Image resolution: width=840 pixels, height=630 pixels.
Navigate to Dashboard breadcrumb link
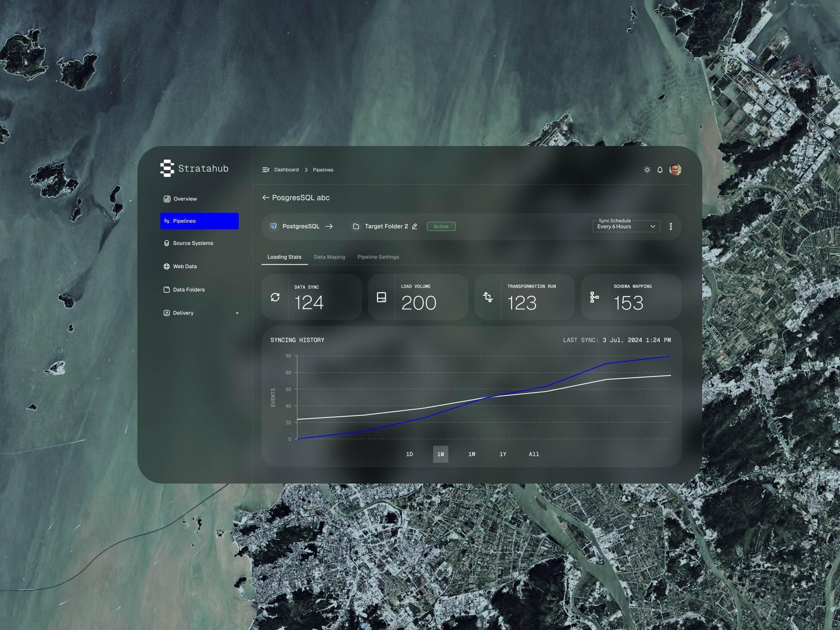[x=286, y=170]
